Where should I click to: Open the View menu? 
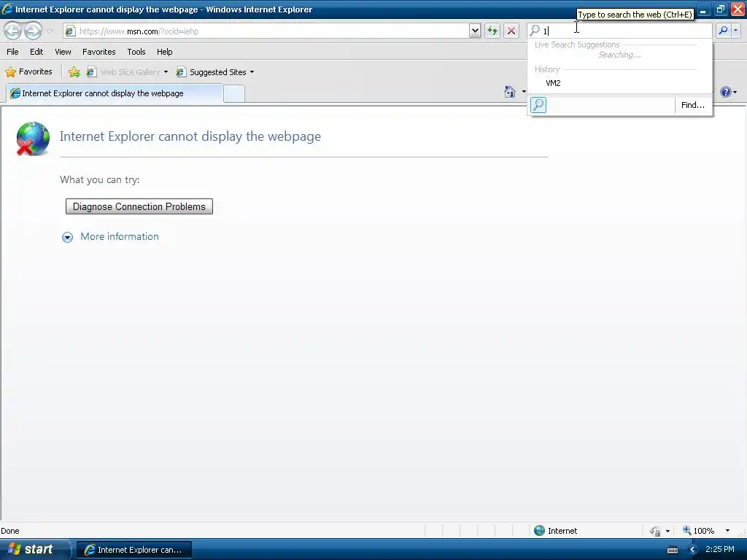(x=63, y=52)
